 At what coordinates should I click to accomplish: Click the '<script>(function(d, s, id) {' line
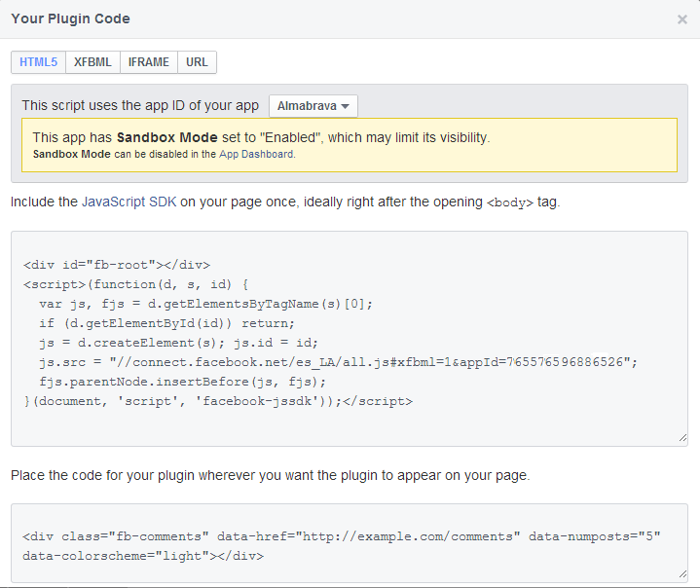point(135,284)
